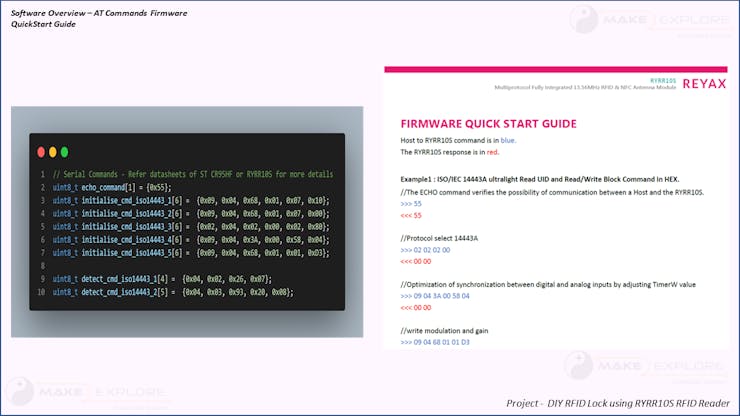Click the green maximize dot in code window
Viewport: 740px width, 416px height.
pyautogui.click(x=65, y=152)
